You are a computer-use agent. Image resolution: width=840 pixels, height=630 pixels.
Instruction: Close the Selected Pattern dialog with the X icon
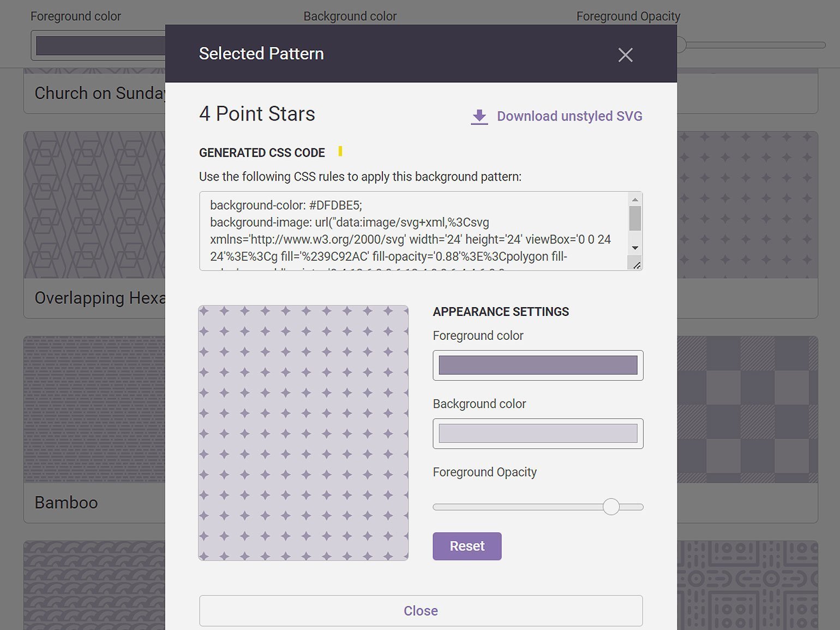pyautogui.click(x=625, y=55)
